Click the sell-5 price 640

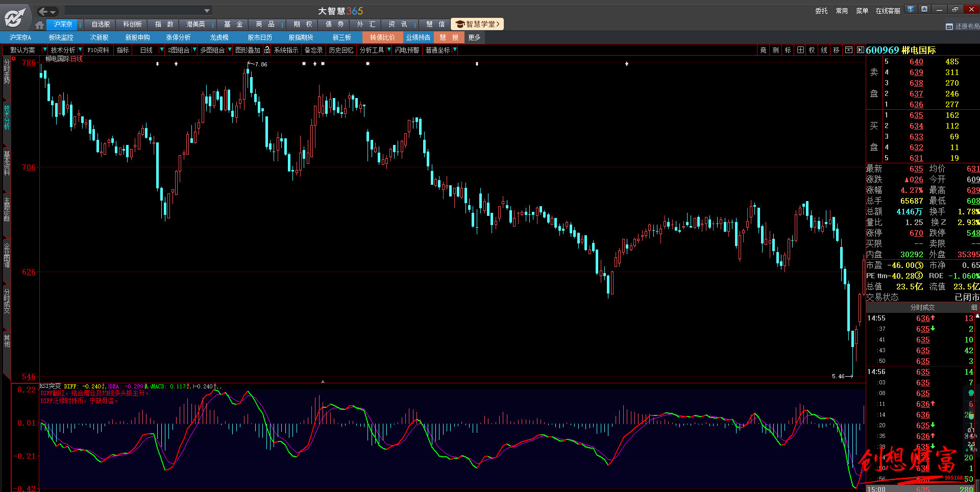(916, 62)
